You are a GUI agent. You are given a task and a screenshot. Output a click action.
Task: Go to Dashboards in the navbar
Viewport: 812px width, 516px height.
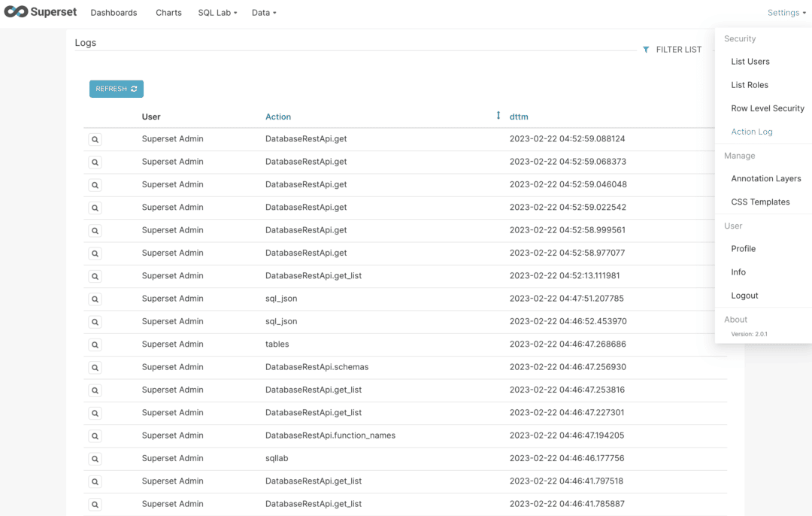point(114,13)
